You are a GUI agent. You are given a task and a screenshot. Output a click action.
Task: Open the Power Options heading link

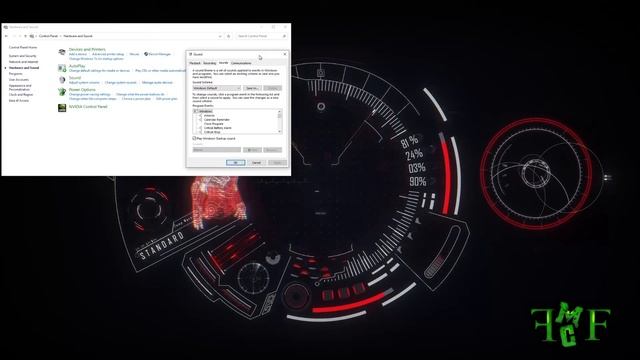tap(82, 90)
